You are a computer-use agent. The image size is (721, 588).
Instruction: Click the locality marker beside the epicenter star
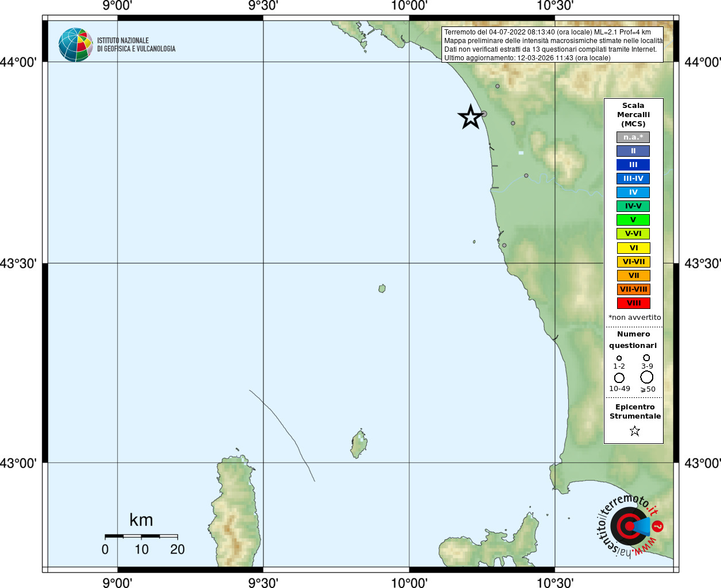point(484,114)
